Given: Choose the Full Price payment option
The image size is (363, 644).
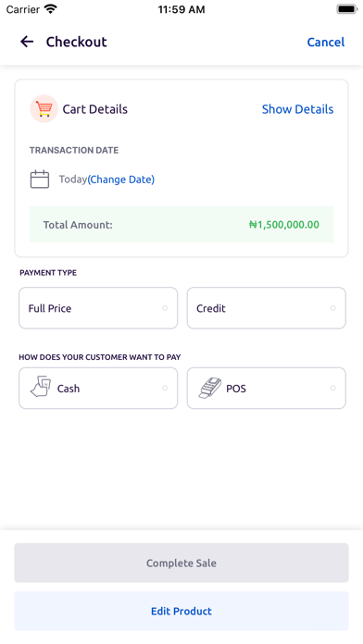Looking at the screenshot, I should pos(98,308).
